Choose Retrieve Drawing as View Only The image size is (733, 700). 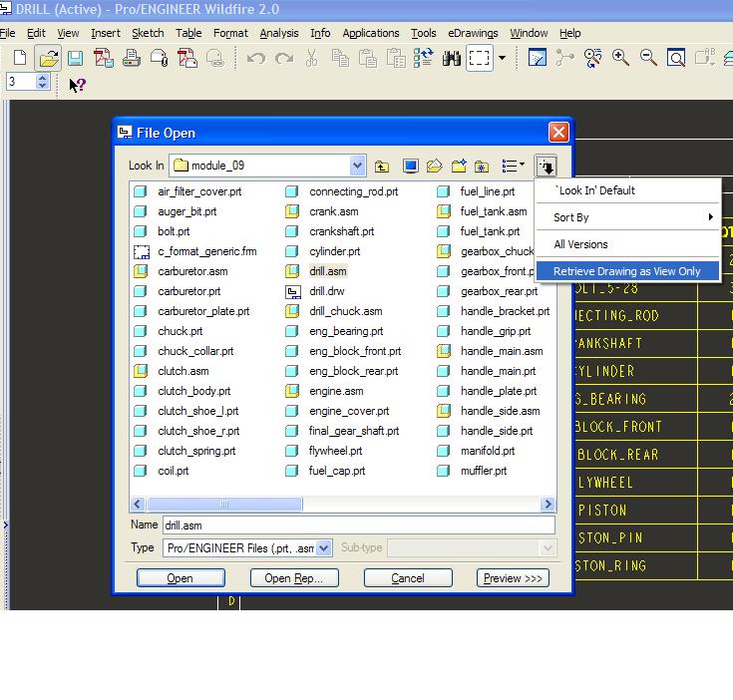pos(627,271)
